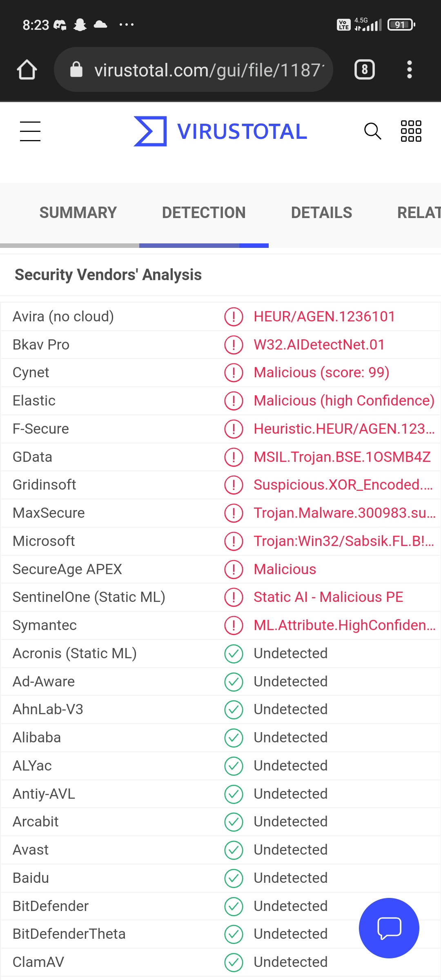
Task: Tap the VirusTotal logo
Action: 220,131
